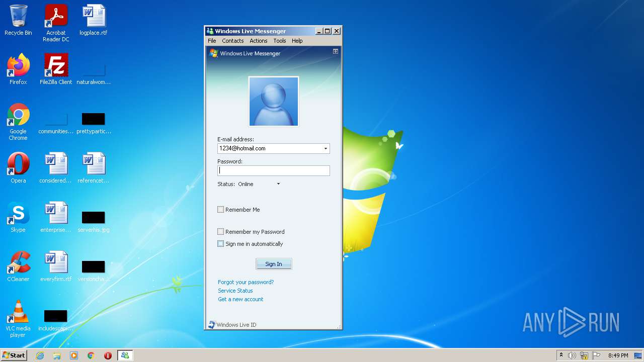This screenshot has height=362, width=644.
Task: Launch CCleaner desktop shortcut
Action: (x=18, y=266)
